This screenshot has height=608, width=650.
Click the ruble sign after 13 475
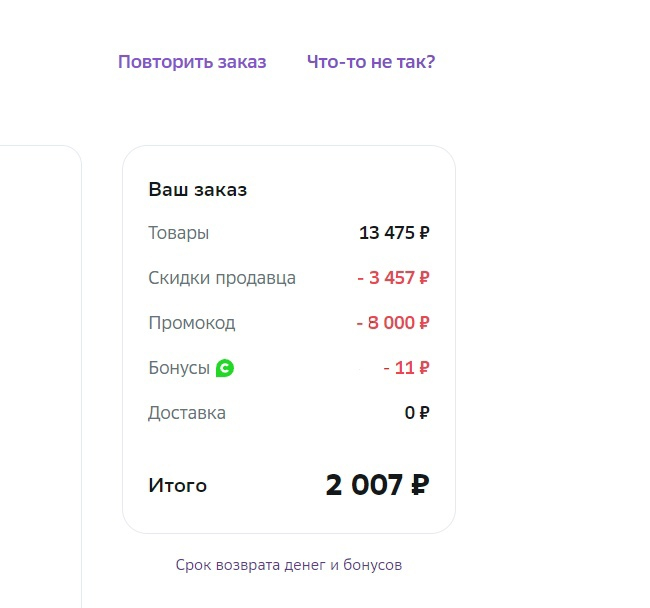[x=425, y=234]
